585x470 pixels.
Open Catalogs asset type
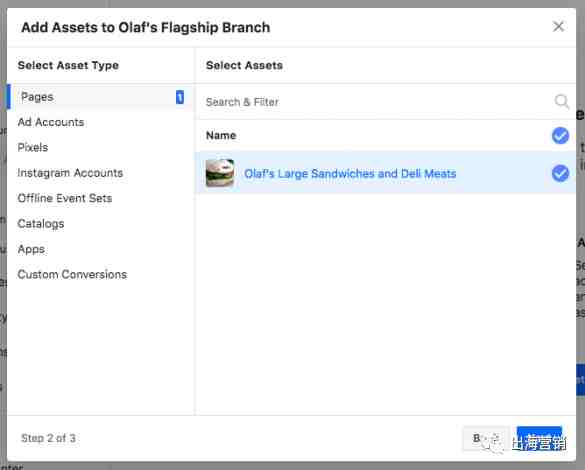tap(41, 224)
